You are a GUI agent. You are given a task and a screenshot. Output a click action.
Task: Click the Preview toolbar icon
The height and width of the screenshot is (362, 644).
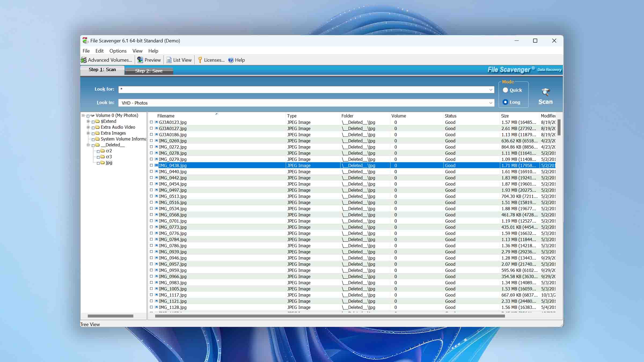pos(140,60)
